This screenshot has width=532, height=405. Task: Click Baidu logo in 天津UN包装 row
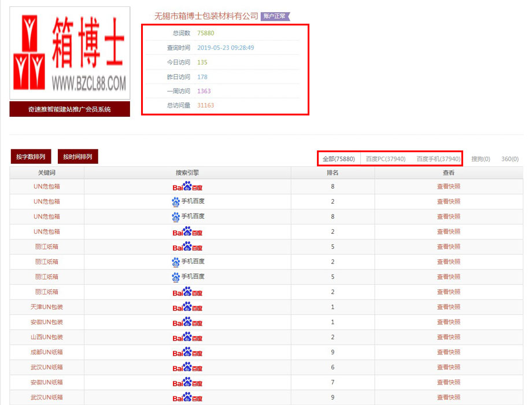coord(187,307)
